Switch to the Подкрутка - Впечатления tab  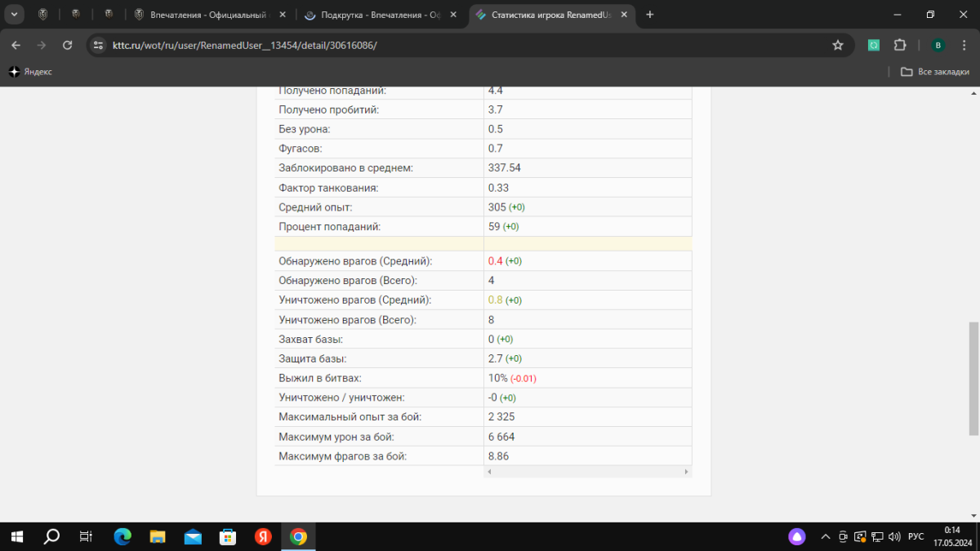381,15
